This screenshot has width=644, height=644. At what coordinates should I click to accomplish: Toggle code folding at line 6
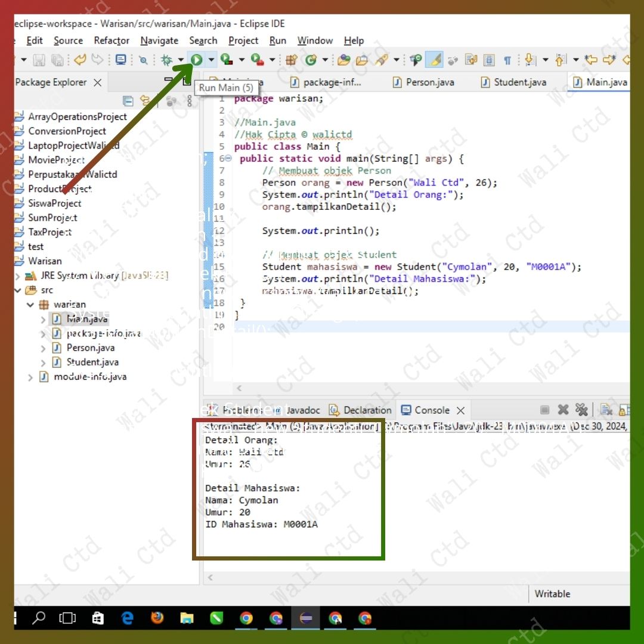tap(228, 159)
